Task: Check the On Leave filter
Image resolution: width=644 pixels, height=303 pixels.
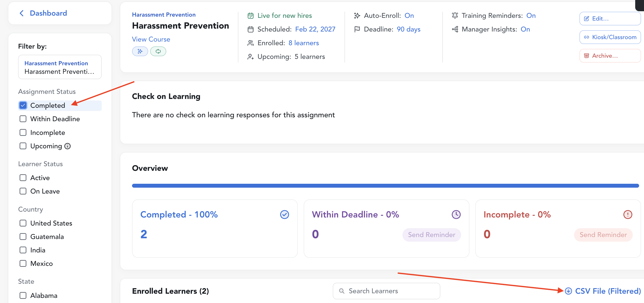Action: click(x=23, y=191)
